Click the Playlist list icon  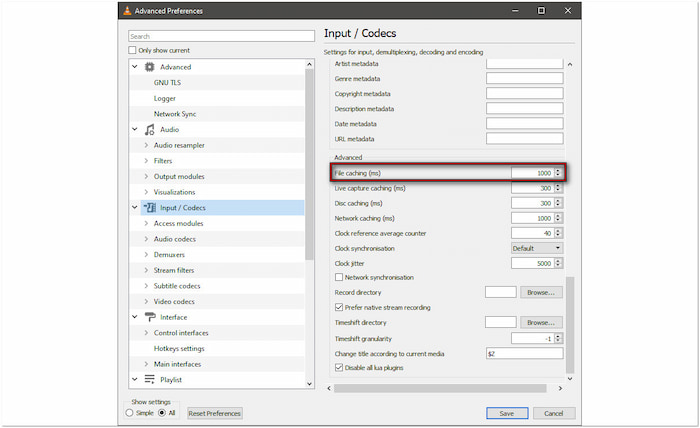pos(150,379)
